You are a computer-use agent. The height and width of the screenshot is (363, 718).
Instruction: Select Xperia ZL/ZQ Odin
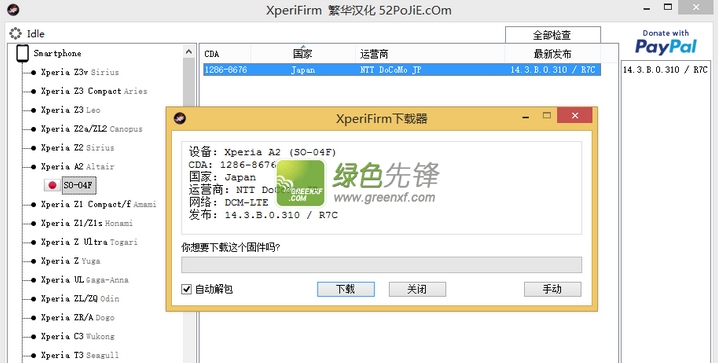point(80,298)
